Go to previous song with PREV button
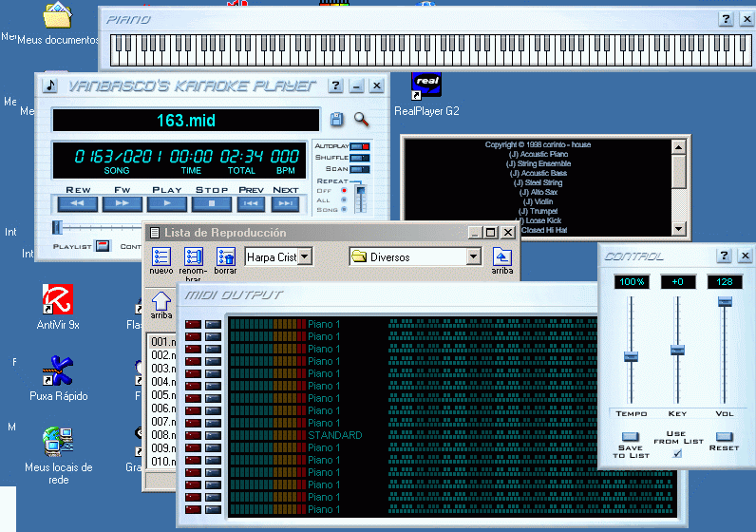This screenshot has height=532, width=756. 251,203
